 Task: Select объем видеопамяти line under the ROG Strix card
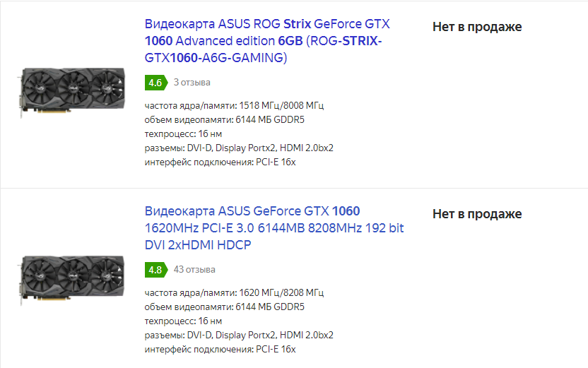coord(225,120)
